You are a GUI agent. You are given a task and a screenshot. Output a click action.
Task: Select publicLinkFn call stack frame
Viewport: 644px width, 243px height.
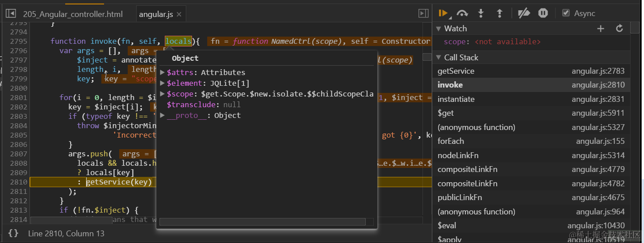coord(531,197)
